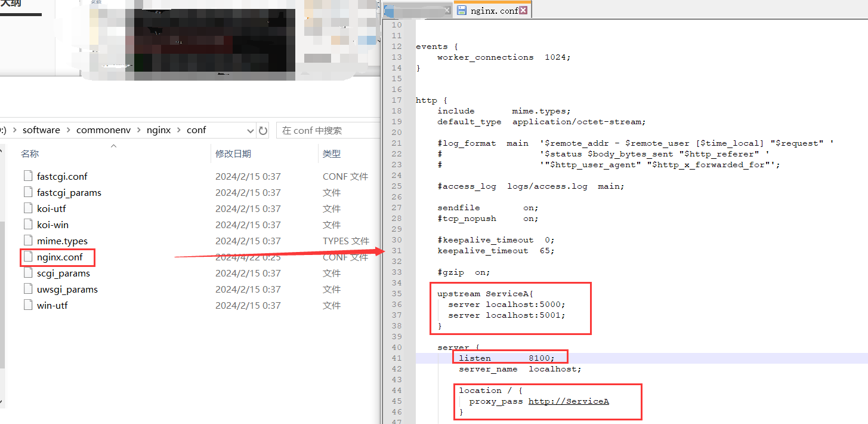Select file koi-utf in the list
The height and width of the screenshot is (424, 868).
click(51, 208)
